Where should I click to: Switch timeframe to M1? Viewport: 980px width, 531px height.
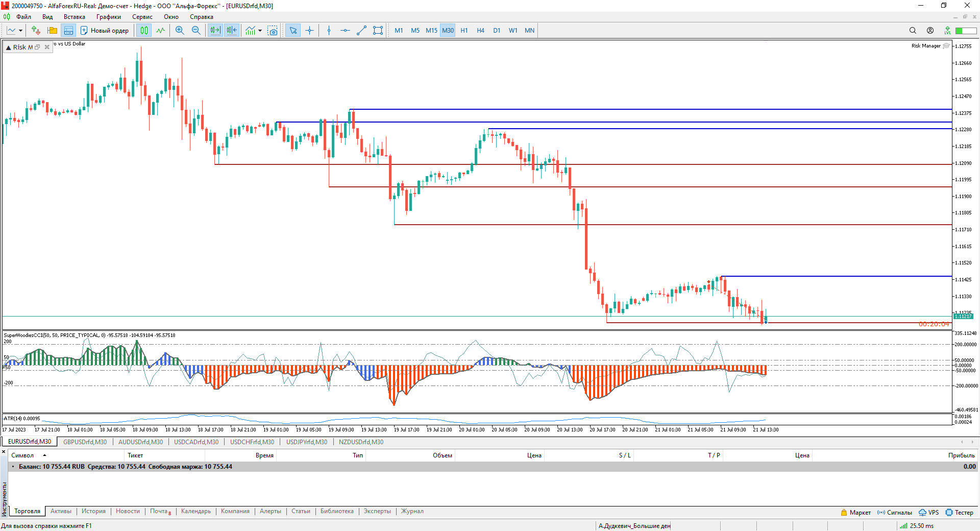pyautogui.click(x=399, y=31)
